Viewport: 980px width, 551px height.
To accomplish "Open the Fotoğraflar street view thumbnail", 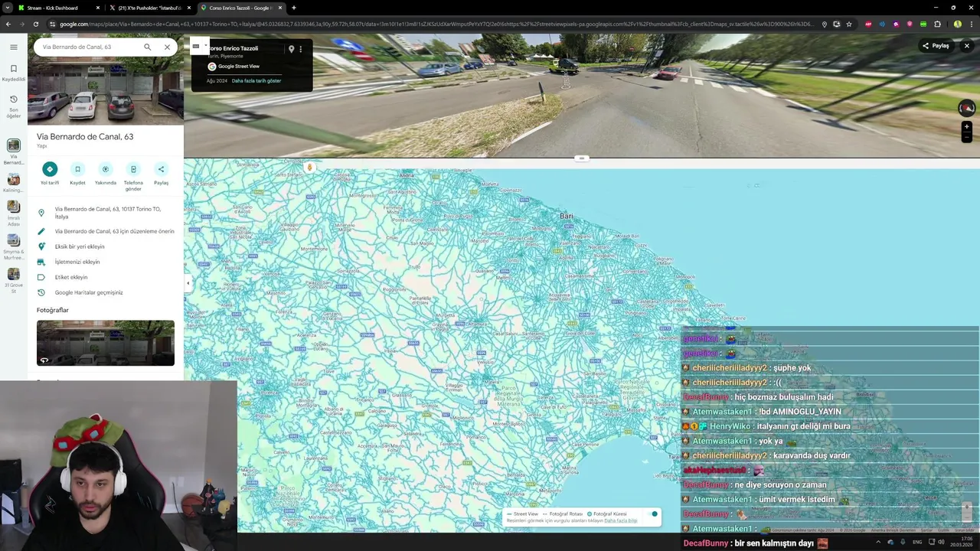I will (106, 343).
